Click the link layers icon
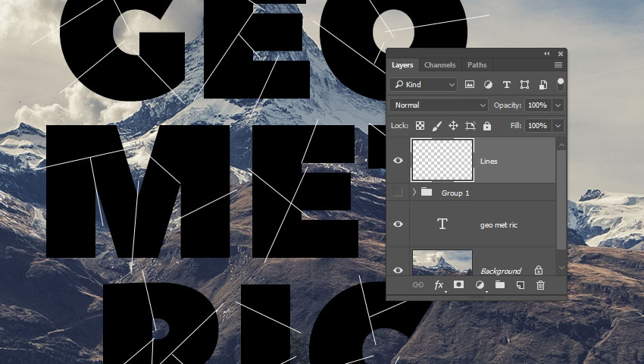 tap(418, 284)
